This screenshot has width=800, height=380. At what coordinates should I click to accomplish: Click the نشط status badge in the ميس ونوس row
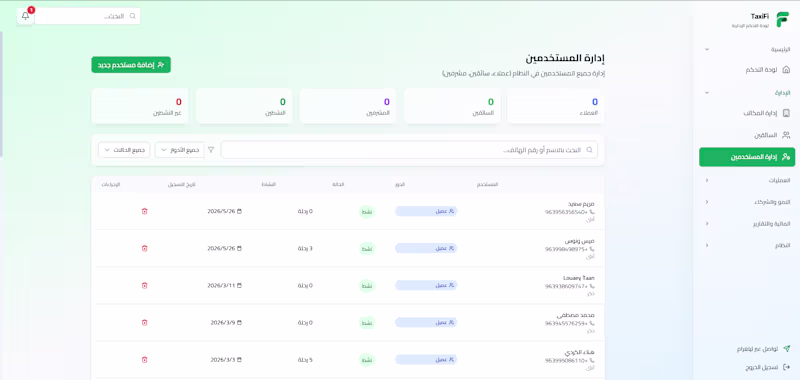point(367,248)
